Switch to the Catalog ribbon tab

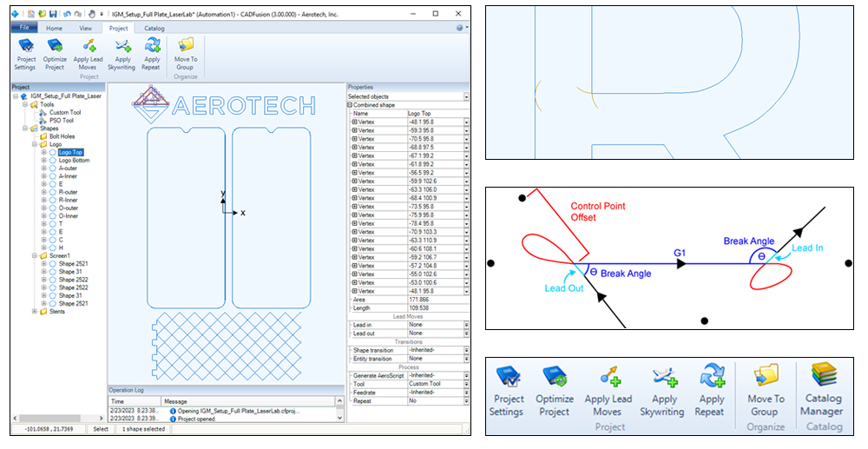point(154,28)
